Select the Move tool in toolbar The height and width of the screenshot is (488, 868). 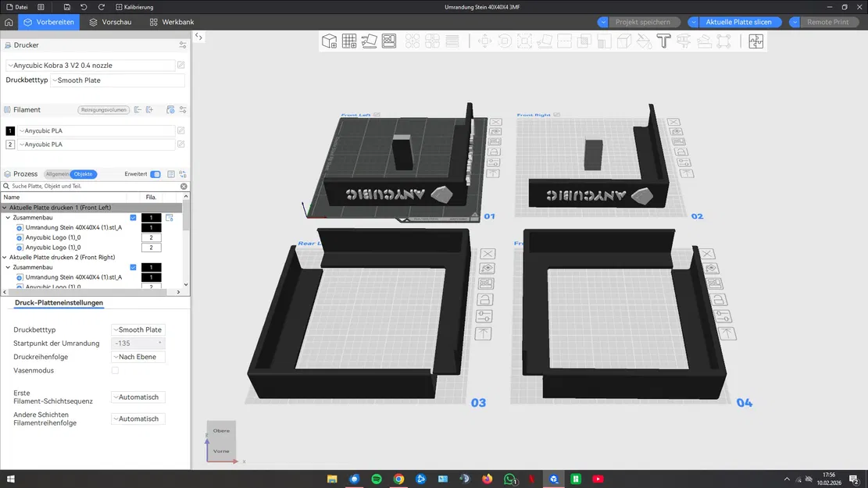click(484, 41)
